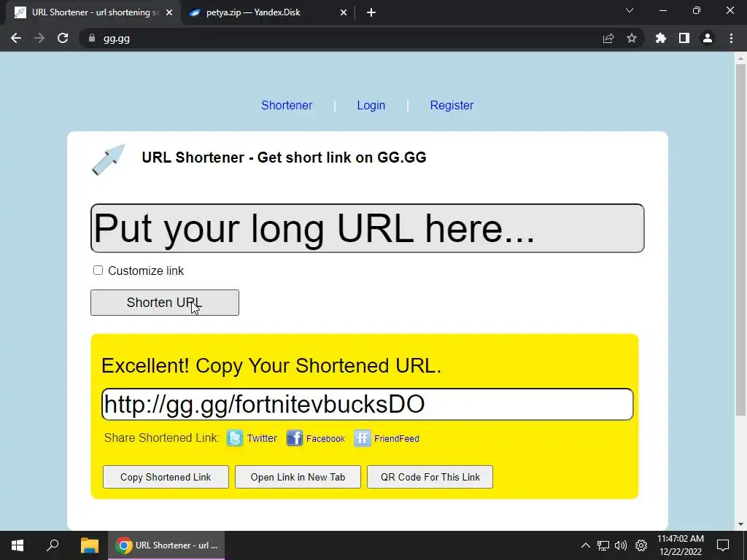747x560 pixels.
Task: Reload the gg.gg page
Action: 63,38
